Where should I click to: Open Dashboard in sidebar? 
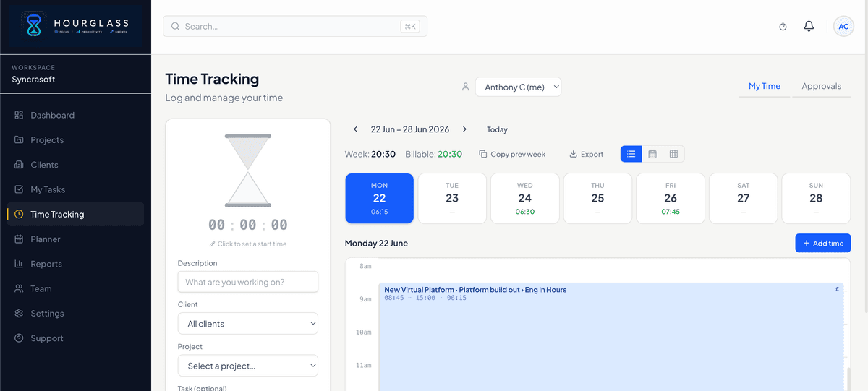coord(75,115)
